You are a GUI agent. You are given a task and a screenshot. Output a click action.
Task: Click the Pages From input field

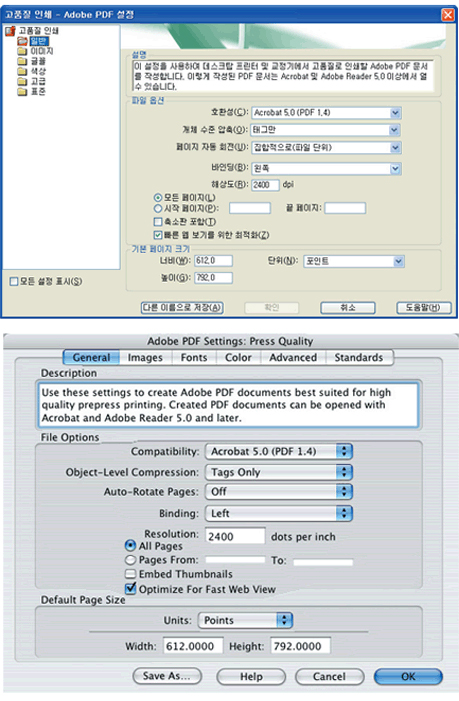(235, 560)
